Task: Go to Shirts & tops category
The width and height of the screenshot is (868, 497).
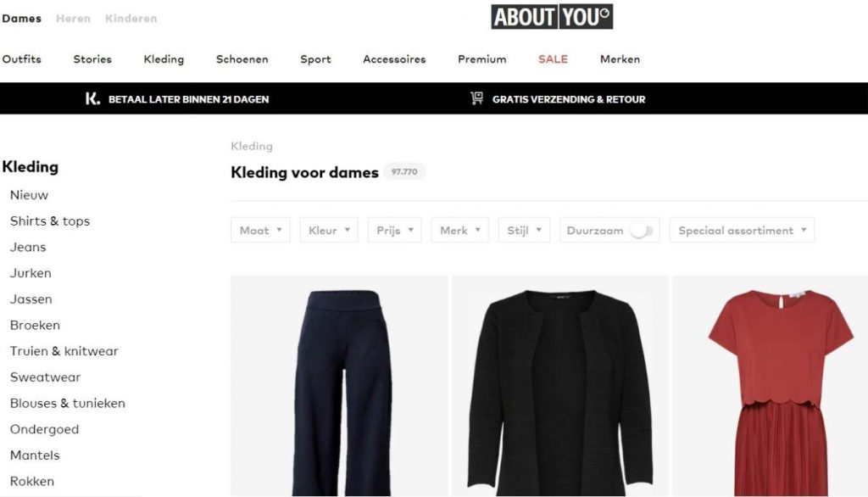Action: [50, 221]
